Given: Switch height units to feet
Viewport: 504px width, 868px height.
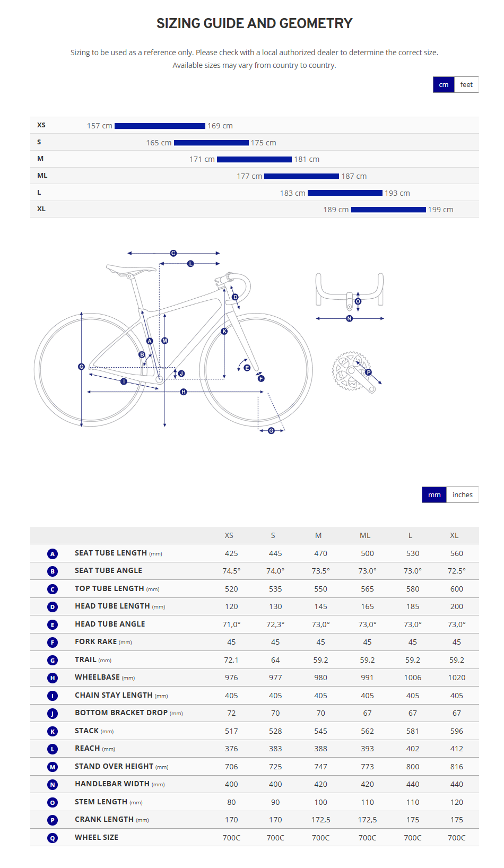Looking at the screenshot, I should pos(466,85).
